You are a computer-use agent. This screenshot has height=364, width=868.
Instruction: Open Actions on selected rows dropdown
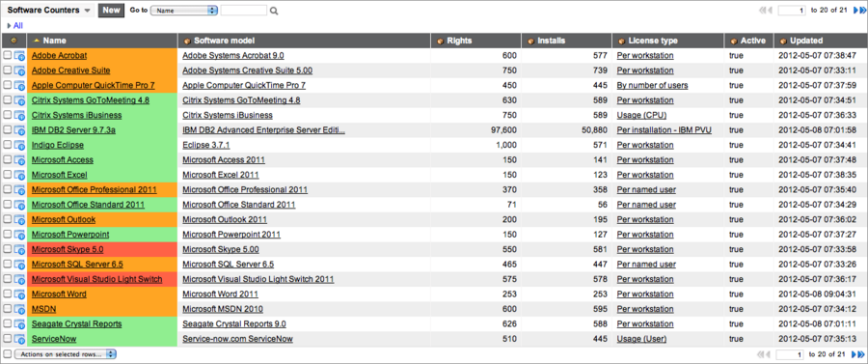(66, 353)
